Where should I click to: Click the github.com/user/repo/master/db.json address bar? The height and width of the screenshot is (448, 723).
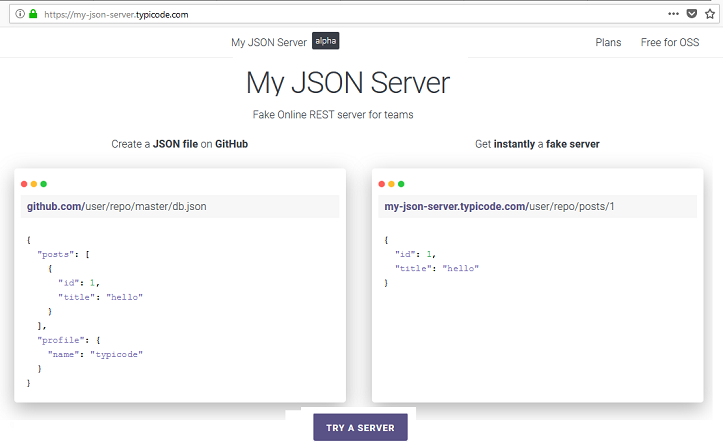(x=180, y=206)
